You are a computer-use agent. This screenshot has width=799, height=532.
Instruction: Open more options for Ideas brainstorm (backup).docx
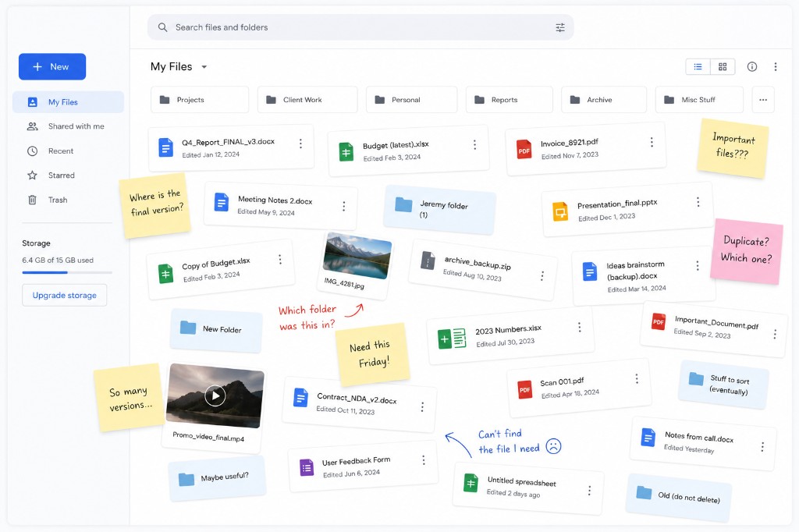pyautogui.click(x=697, y=265)
